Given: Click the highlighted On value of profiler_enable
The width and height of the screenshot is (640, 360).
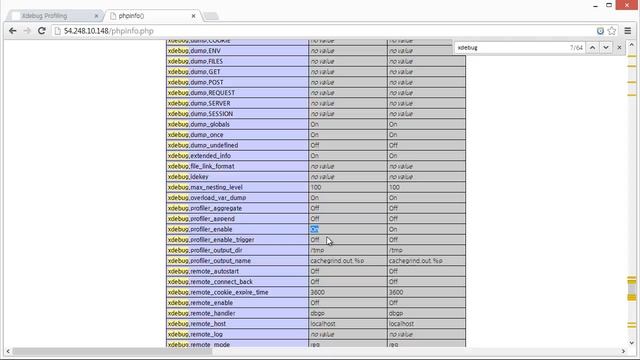Looking at the screenshot, I should [314, 229].
